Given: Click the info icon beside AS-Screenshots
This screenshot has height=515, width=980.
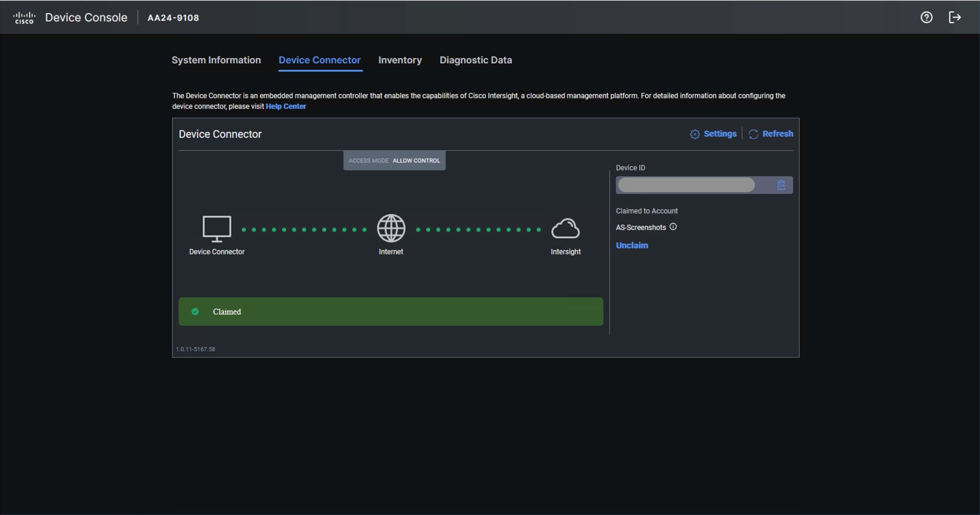Looking at the screenshot, I should (x=673, y=226).
